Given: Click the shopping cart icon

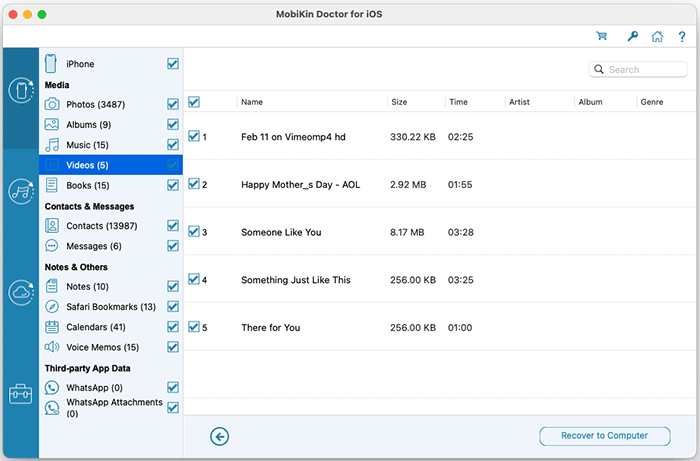Looking at the screenshot, I should coord(602,36).
